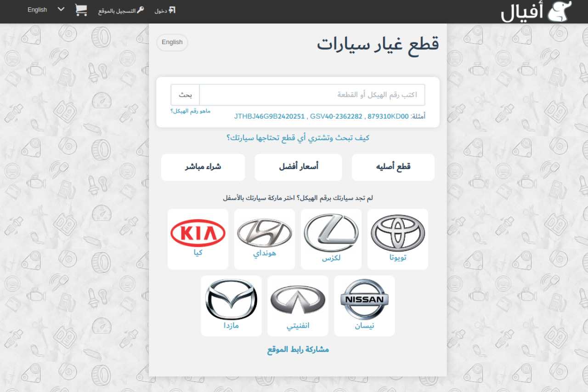
Task: Click the هونداي text label
Action: (x=265, y=253)
